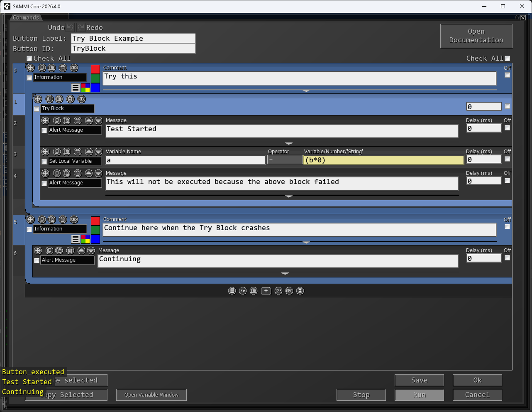Viewport: 532px width, 412px height.
Task: Open the 'Try Block' command type selector
Action: (x=67, y=108)
